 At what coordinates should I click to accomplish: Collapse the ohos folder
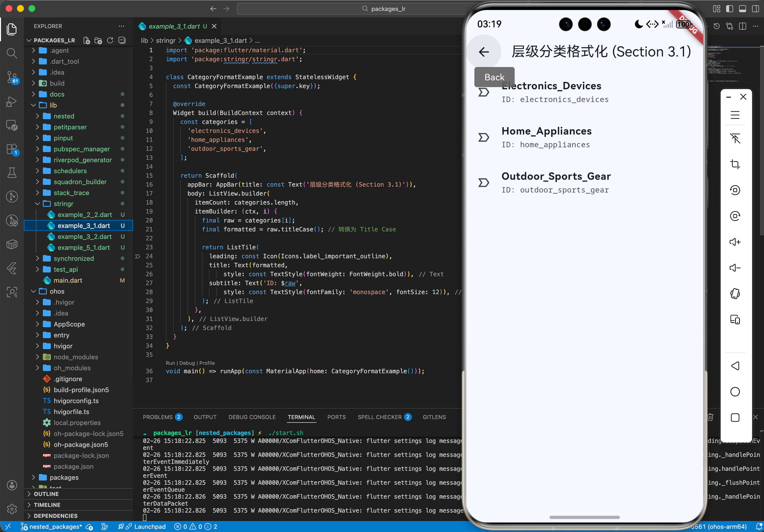[x=57, y=291]
